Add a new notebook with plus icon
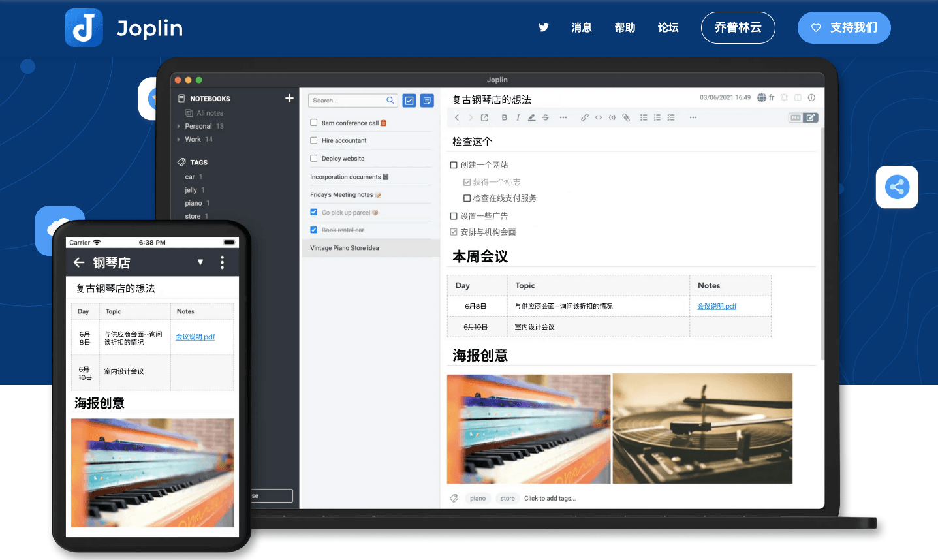This screenshot has width=938, height=560. pos(289,98)
